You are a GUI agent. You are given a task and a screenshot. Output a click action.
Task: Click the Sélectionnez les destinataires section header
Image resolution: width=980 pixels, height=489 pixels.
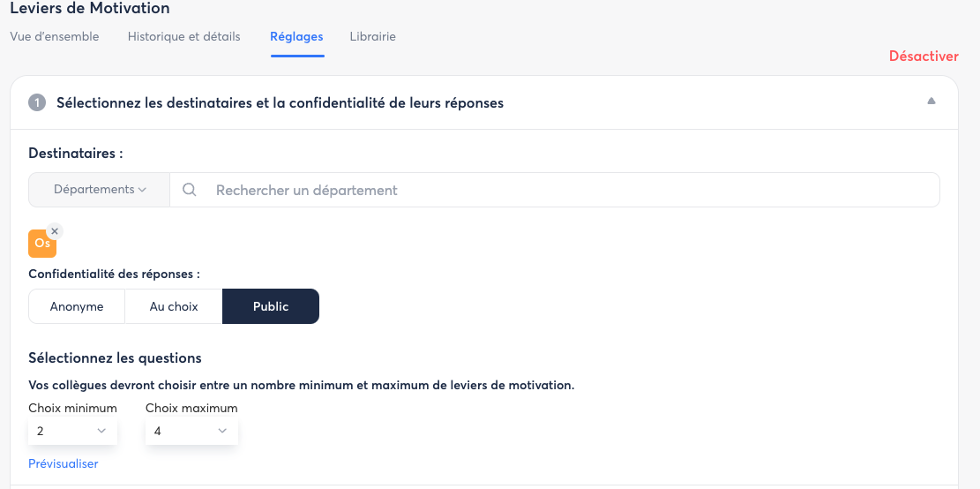(x=280, y=103)
